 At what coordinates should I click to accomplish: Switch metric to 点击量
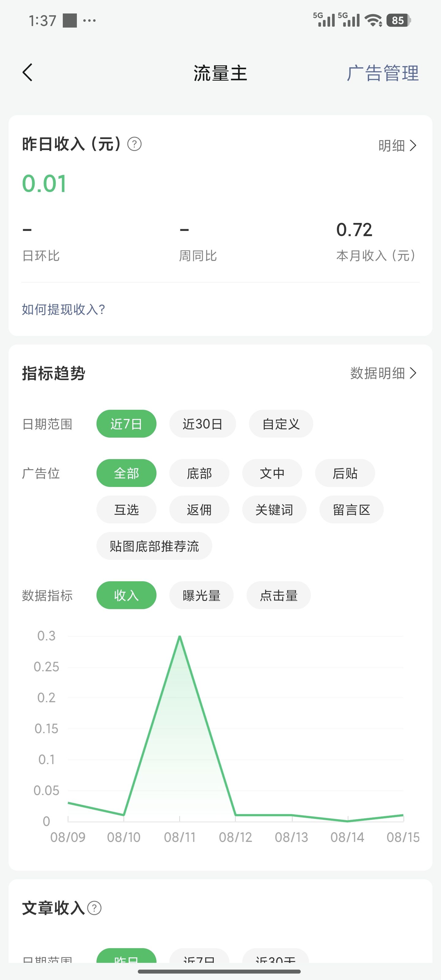click(x=278, y=595)
